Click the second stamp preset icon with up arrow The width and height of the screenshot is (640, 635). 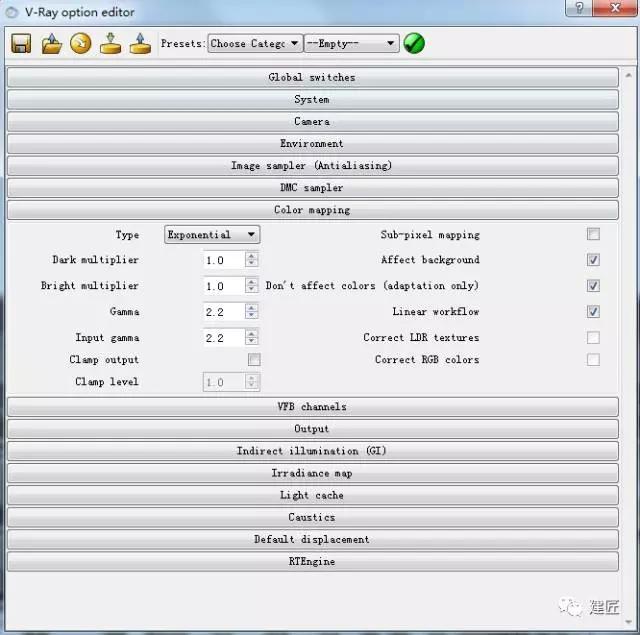point(140,44)
